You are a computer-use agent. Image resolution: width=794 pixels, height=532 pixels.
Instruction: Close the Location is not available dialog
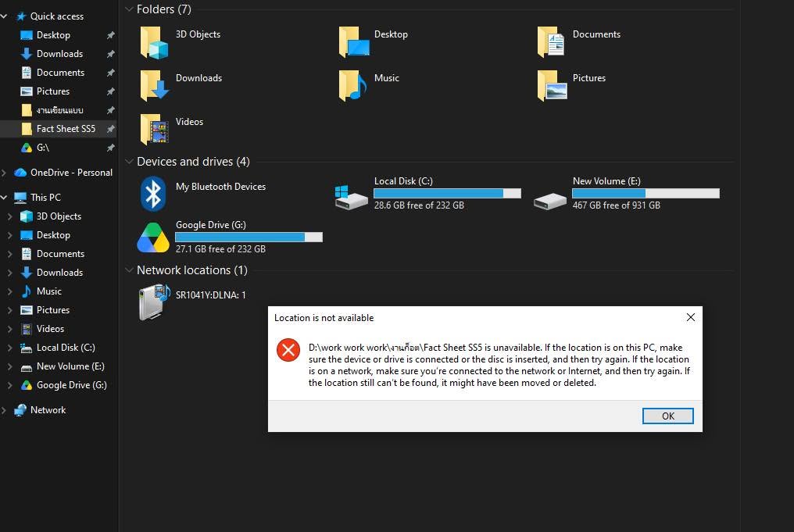click(x=691, y=317)
